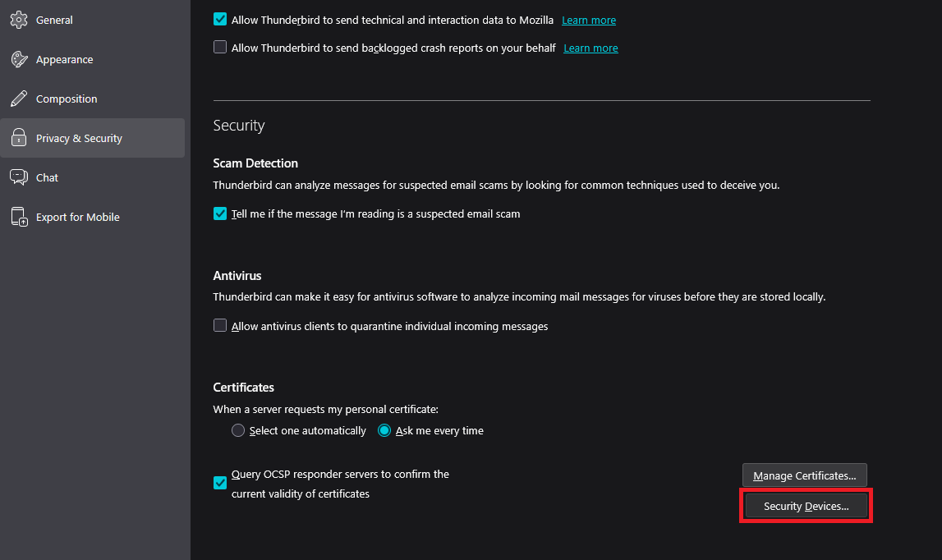Allow antivirus clients to quarantine messages

coord(220,326)
